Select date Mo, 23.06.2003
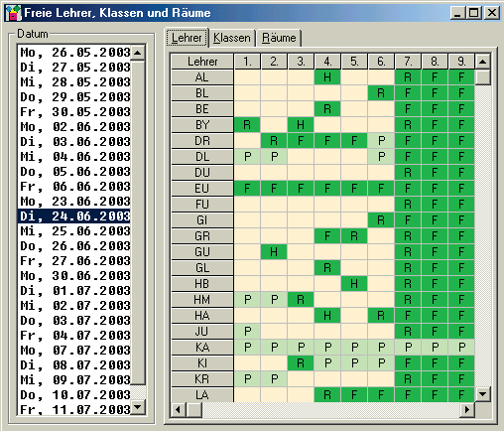 (x=74, y=202)
